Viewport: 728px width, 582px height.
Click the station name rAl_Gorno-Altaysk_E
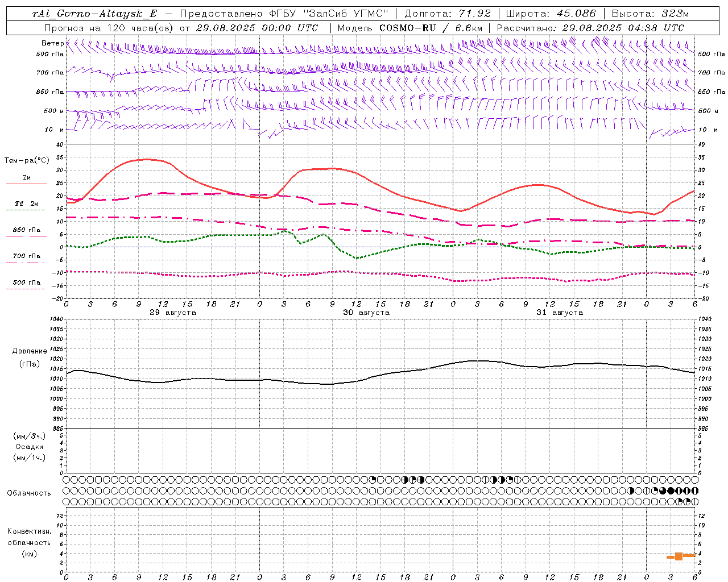point(94,14)
